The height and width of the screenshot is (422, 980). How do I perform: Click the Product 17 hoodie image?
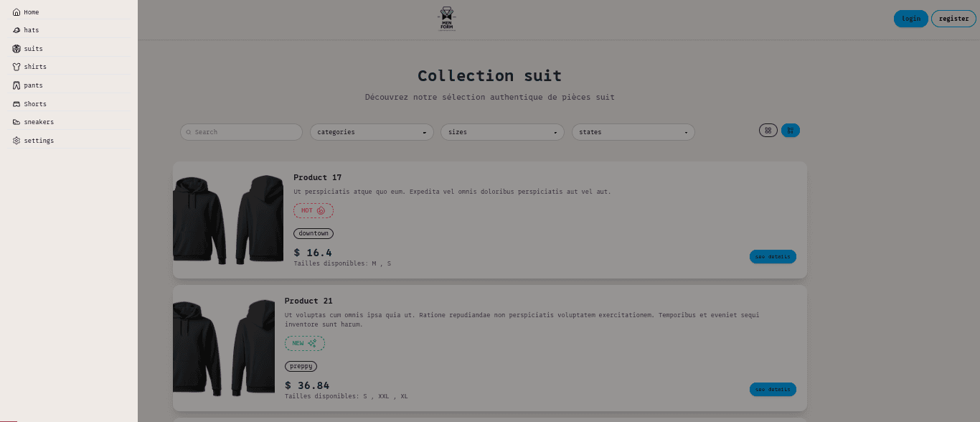point(229,220)
